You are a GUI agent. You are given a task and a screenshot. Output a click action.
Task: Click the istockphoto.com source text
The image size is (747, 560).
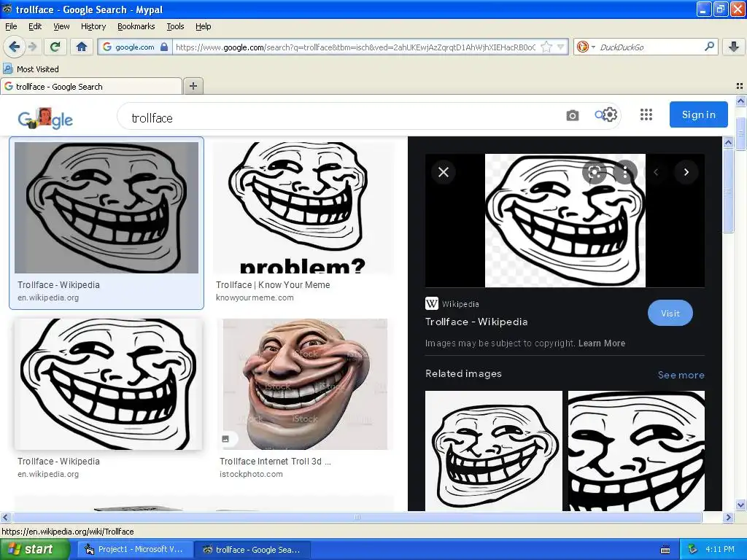click(251, 474)
